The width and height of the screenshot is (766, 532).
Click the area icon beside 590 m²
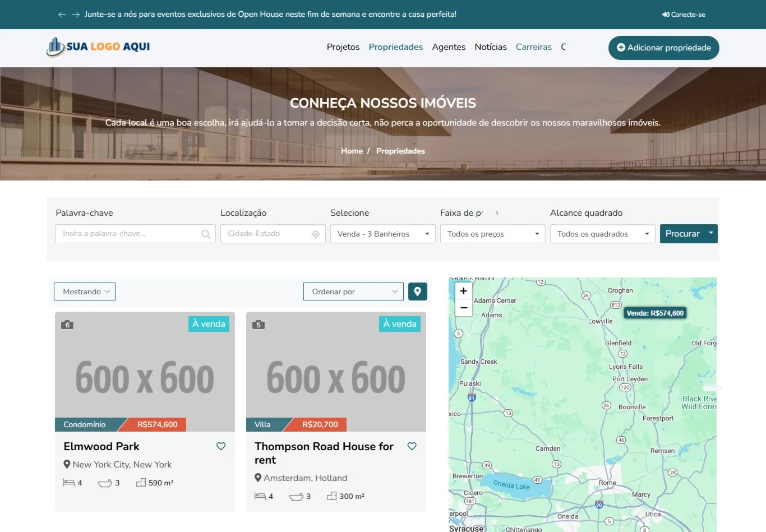click(x=141, y=483)
